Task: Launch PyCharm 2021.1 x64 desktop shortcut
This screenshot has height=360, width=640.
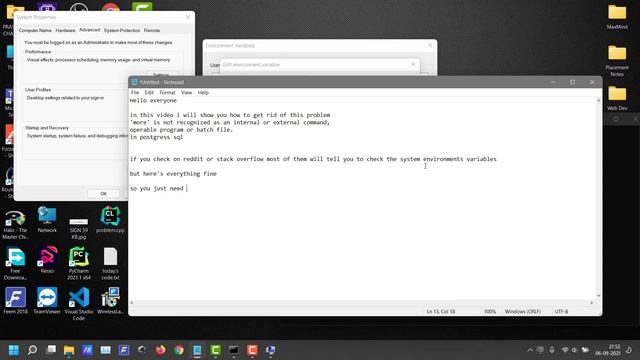Action: pos(79,264)
